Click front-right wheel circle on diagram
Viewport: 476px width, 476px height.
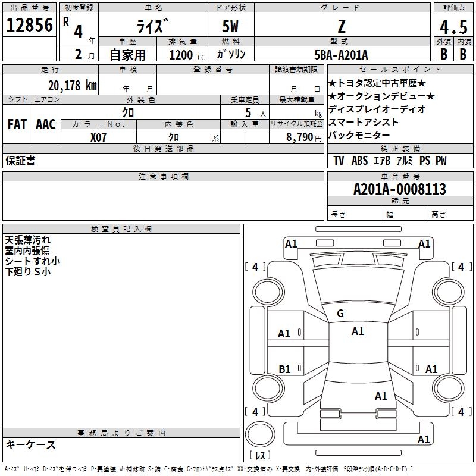pos(449,292)
